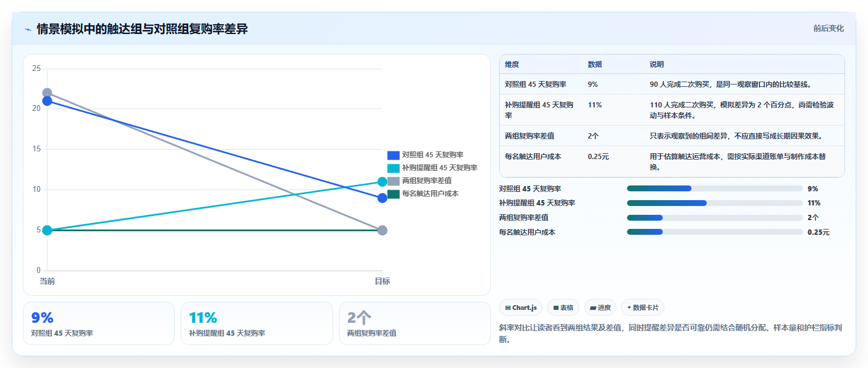Toggle legend swatch for 两组复购率差值
Viewport: 868px width, 368px height.
pos(393,181)
